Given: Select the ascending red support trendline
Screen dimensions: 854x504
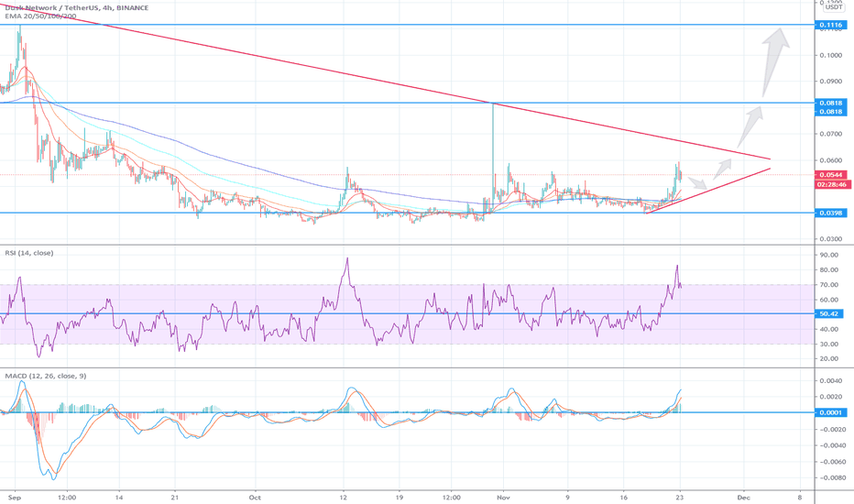Looking at the screenshot, I should point(708,191).
